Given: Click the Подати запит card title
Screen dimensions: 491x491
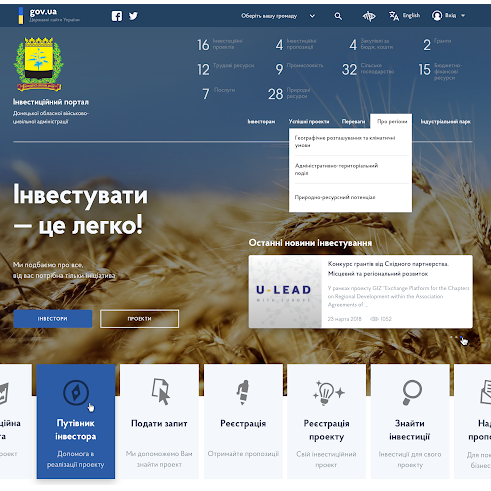Looking at the screenshot, I should coord(159,423).
